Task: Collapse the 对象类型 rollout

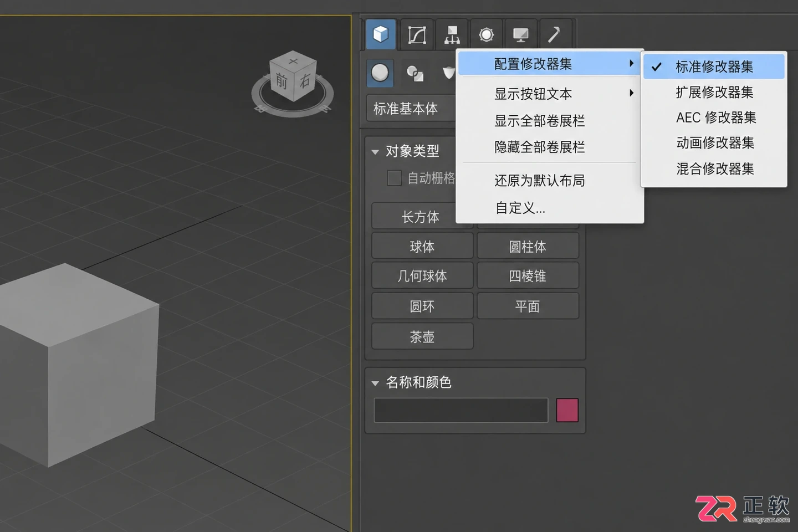Action: pyautogui.click(x=375, y=151)
